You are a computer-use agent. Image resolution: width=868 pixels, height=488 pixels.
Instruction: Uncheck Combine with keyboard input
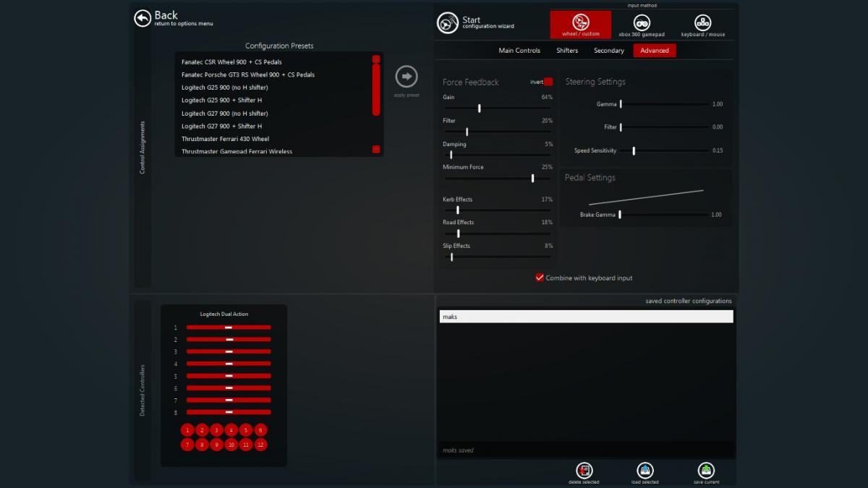click(x=540, y=278)
